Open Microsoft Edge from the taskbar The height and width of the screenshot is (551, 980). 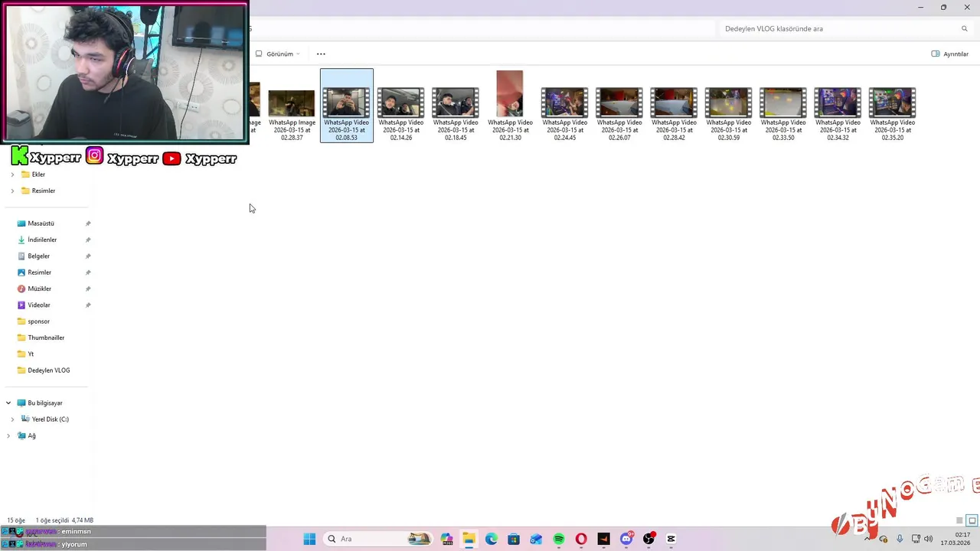(x=492, y=539)
